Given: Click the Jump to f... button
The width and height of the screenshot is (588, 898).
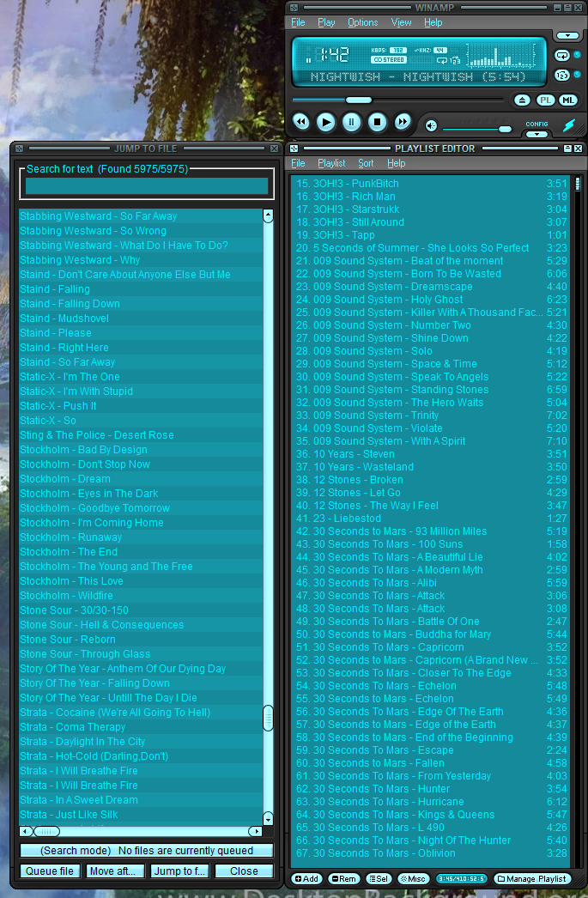Looking at the screenshot, I should pyautogui.click(x=179, y=871).
